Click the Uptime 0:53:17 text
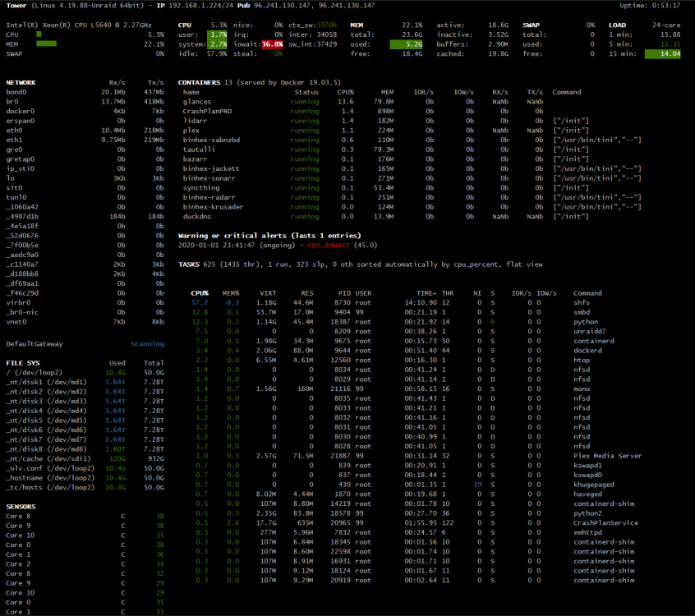Screen dimensions: 695x616 650,6
